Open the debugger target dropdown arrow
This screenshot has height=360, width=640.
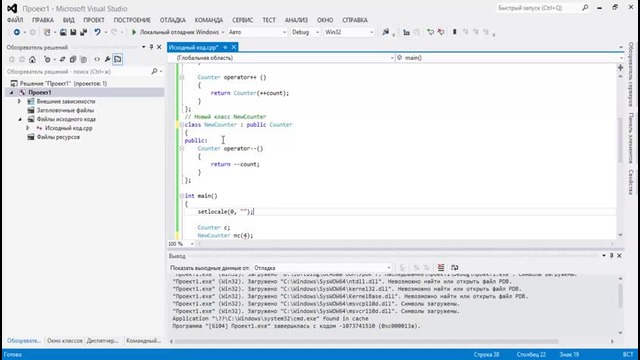click(x=223, y=32)
